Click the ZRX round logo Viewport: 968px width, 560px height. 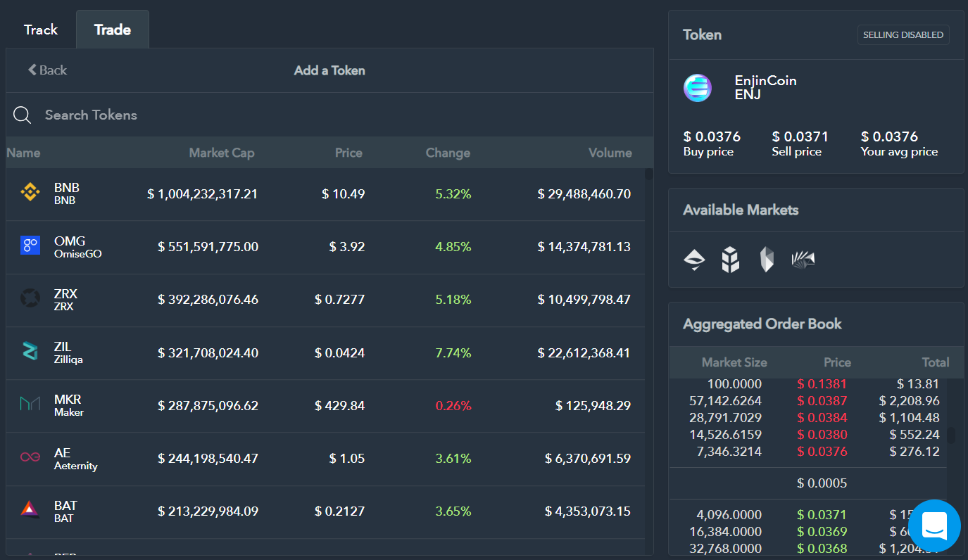[30, 298]
